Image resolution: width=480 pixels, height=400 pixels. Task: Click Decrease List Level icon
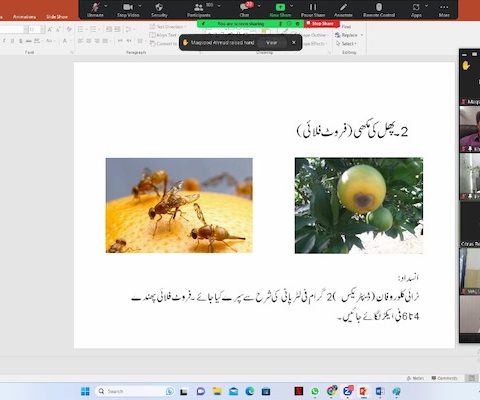[109, 30]
